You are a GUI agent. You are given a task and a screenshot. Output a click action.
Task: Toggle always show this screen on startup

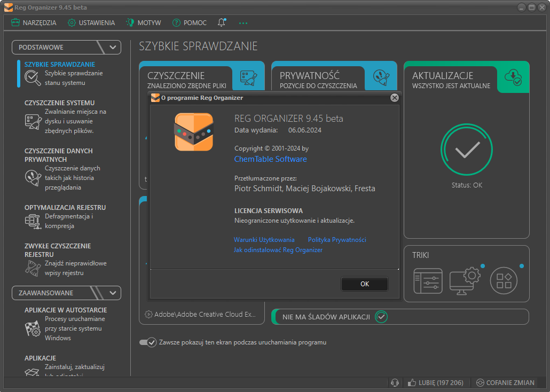point(148,342)
